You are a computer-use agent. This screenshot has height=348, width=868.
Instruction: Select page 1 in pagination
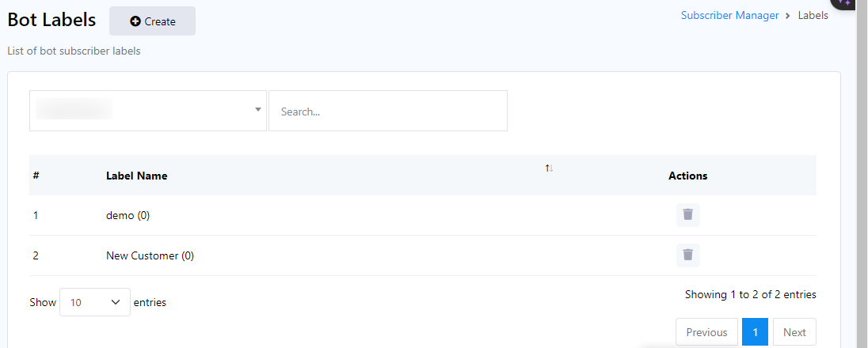[755, 332]
